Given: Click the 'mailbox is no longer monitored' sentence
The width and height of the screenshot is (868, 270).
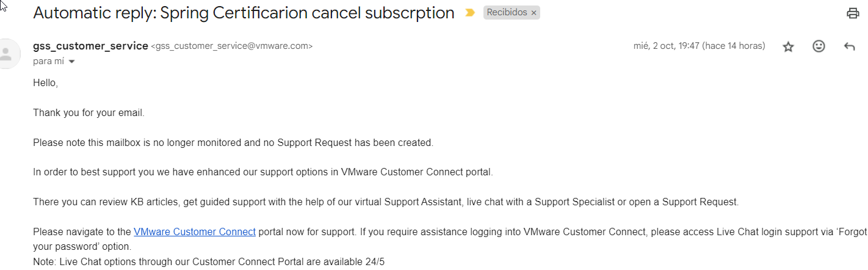Looking at the screenshot, I should tap(233, 142).
